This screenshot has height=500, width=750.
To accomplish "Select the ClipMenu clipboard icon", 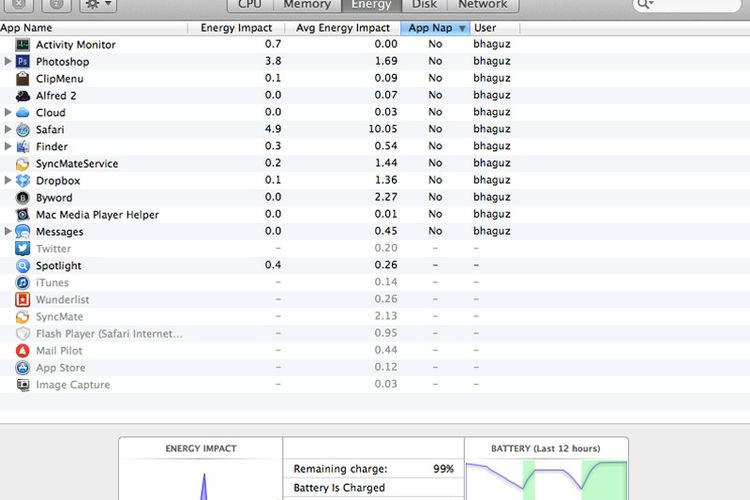I will point(22,78).
